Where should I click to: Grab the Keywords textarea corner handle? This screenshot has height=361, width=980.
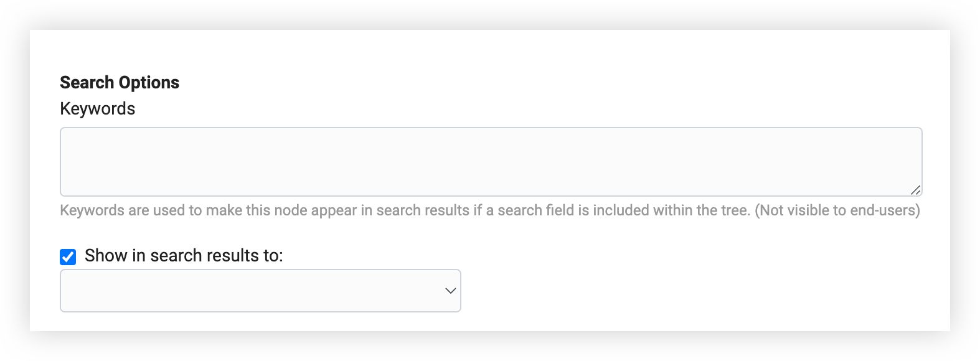coord(915,190)
